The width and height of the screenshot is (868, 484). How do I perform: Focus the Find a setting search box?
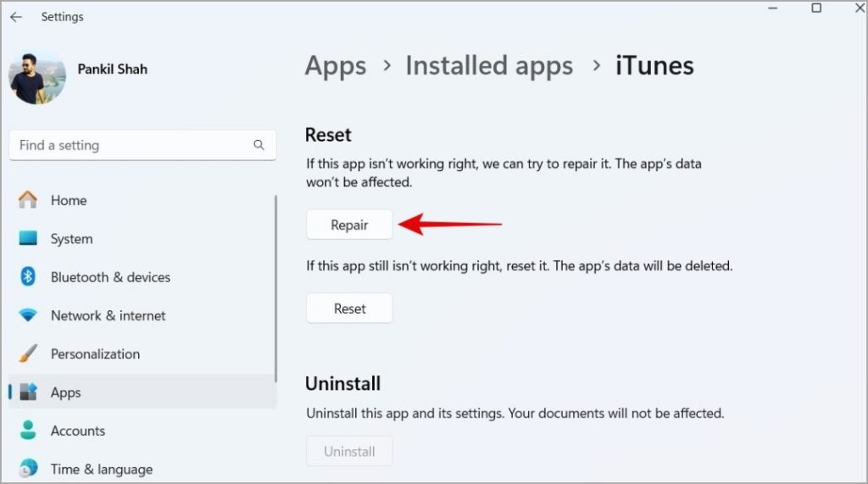pos(142,145)
